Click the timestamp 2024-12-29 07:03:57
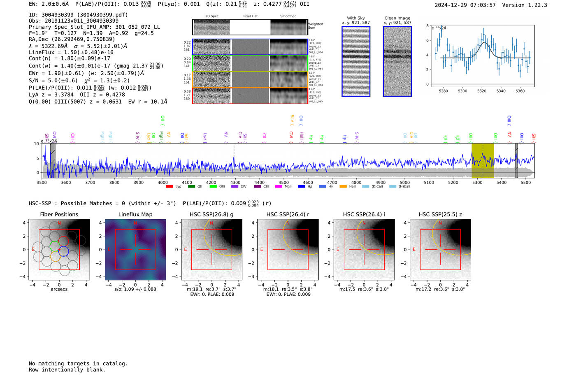The image size is (576, 392). click(465, 5)
